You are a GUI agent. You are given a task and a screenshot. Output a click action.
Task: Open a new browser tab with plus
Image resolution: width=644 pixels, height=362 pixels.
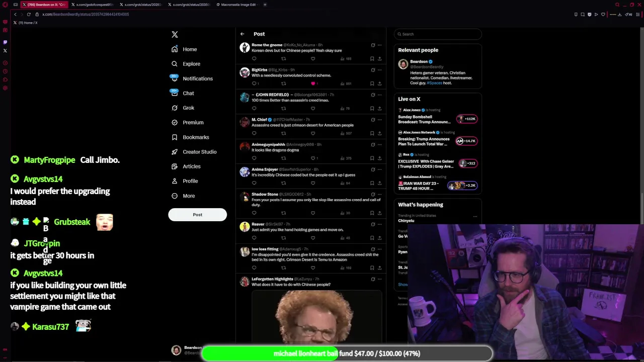point(265,5)
